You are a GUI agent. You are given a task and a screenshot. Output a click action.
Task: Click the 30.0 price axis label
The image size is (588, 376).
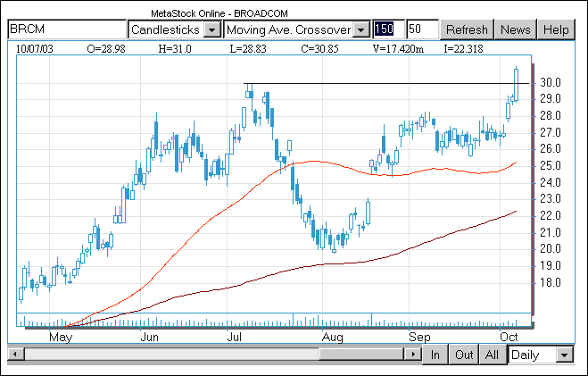click(x=551, y=82)
